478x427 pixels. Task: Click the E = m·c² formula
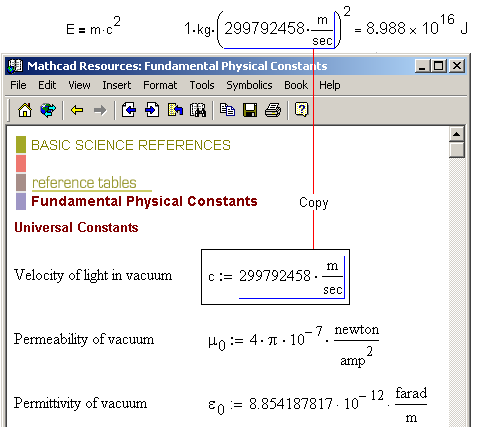[93, 27]
